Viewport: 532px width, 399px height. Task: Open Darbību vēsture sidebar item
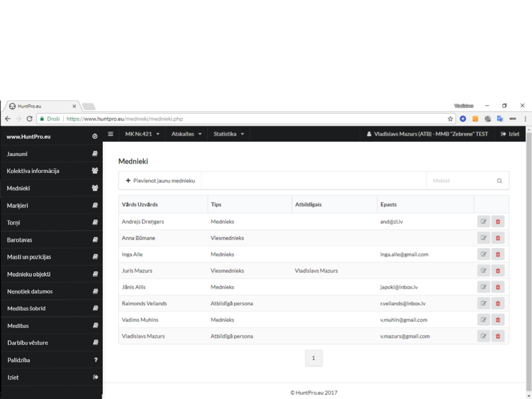[52, 343]
